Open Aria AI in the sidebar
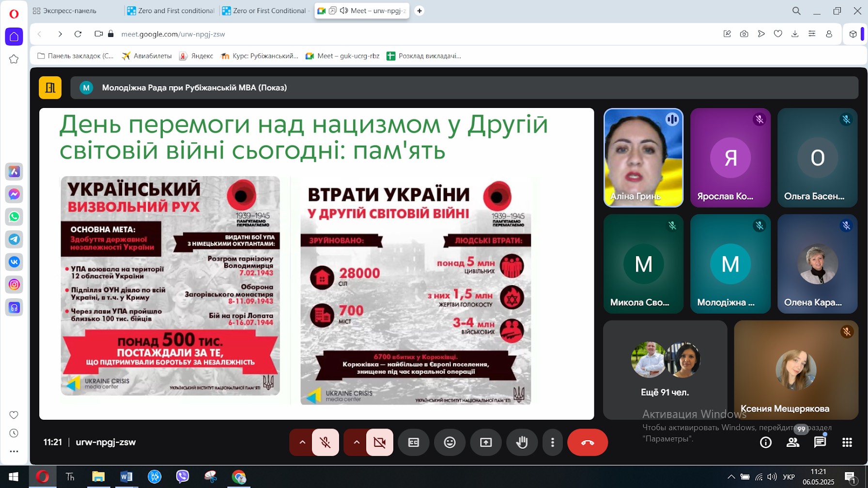 [x=14, y=171]
